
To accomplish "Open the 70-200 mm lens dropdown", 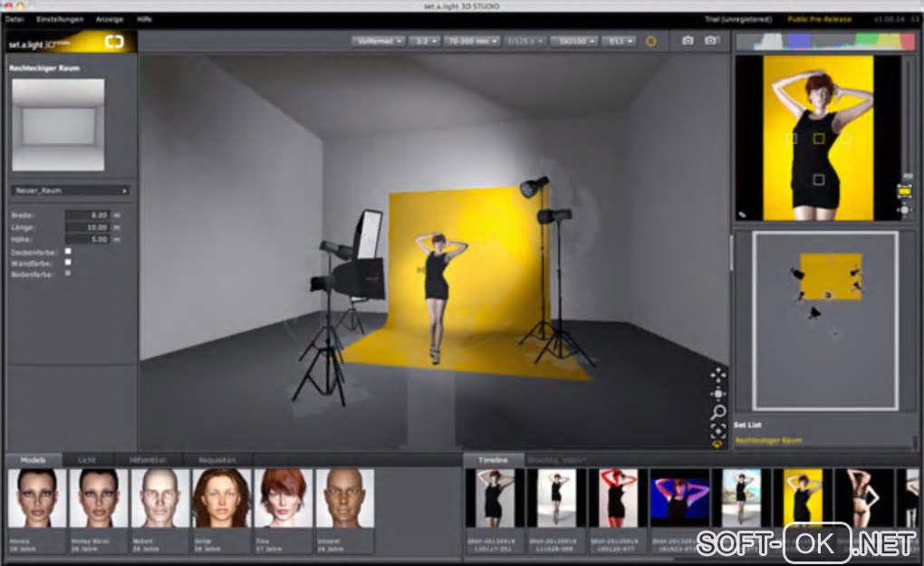I will [x=473, y=42].
